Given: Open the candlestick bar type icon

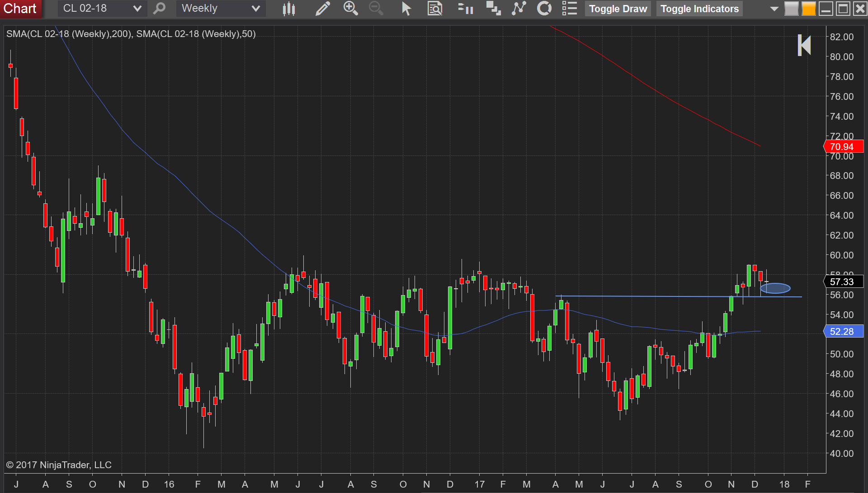Looking at the screenshot, I should (288, 9).
